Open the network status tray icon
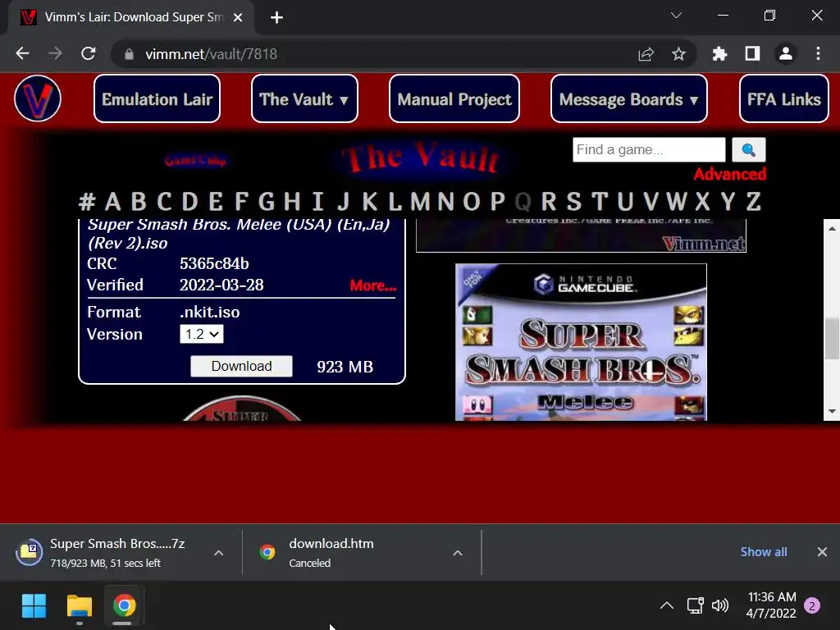 click(695, 605)
